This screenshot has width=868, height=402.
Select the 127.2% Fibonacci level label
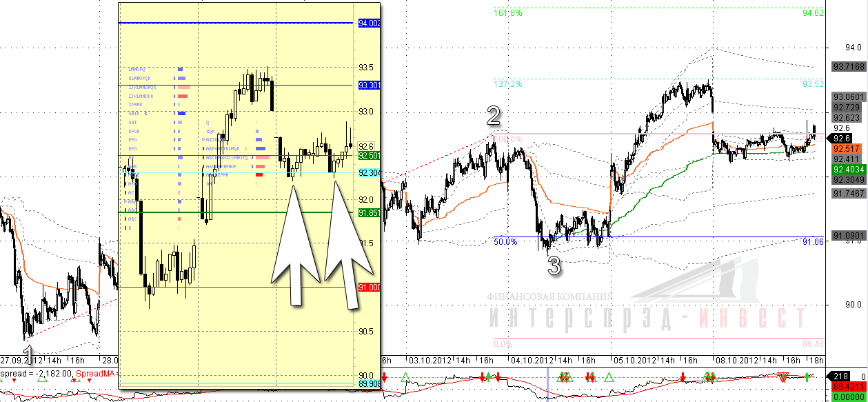[x=507, y=83]
